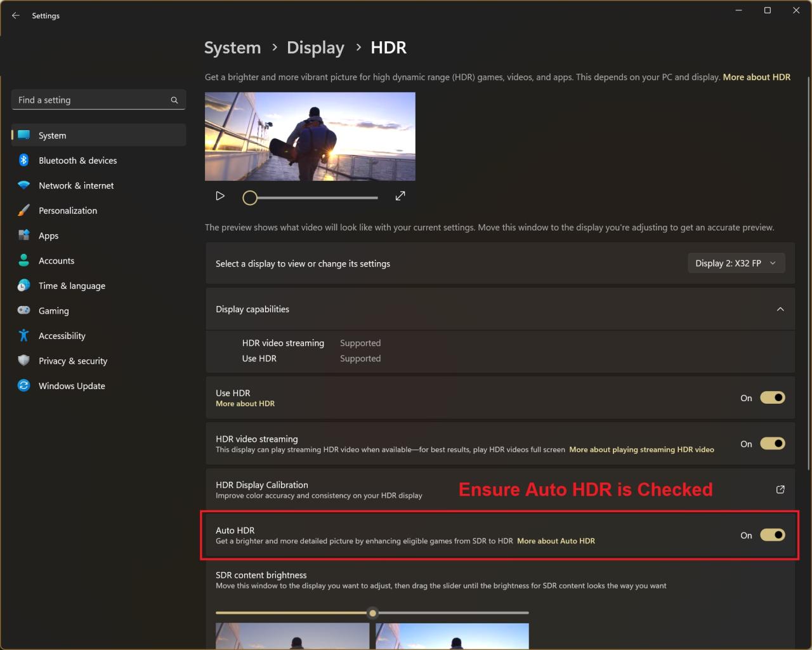Disable the HDR video streaming toggle
812x650 pixels.
point(772,444)
